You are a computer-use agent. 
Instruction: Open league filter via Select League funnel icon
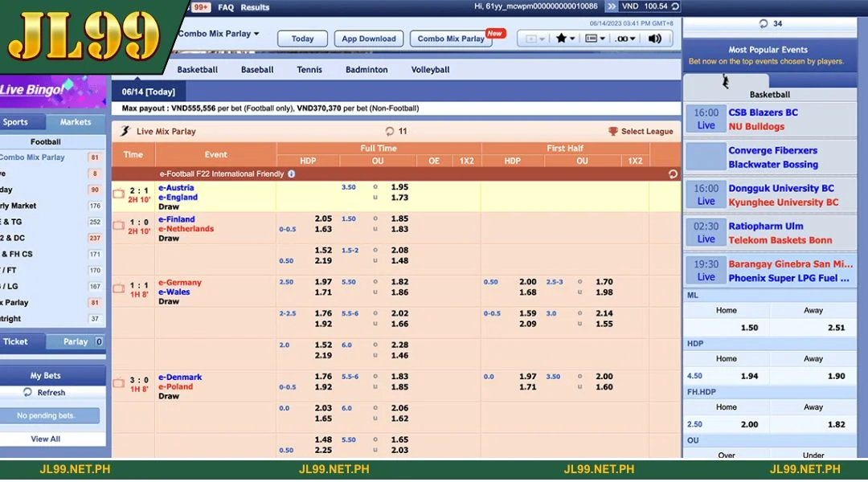612,131
